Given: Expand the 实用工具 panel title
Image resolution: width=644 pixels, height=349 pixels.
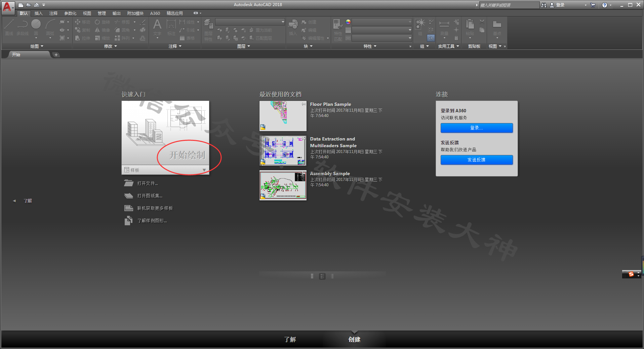Looking at the screenshot, I should tap(448, 46).
